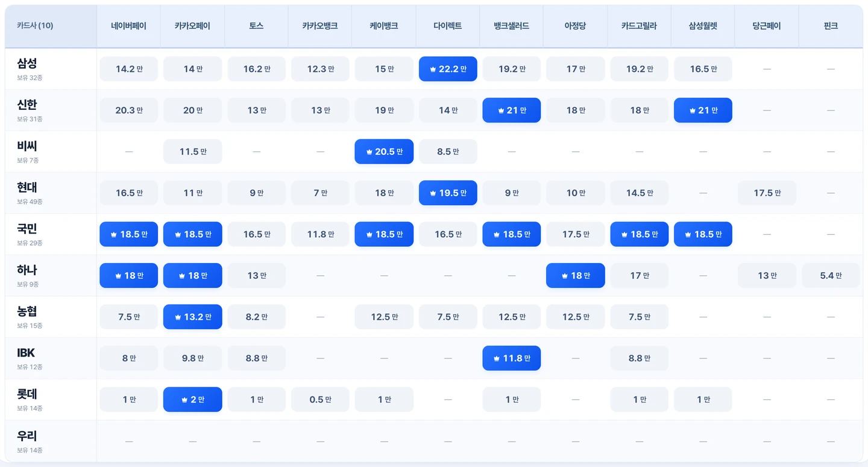
Task: Select the 아정당 column header
Action: [x=575, y=26]
